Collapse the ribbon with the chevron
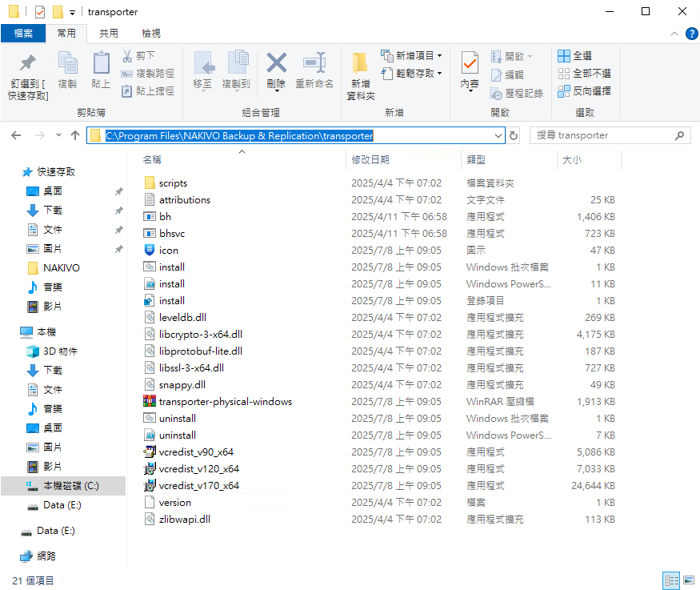700x590 pixels. coord(674,34)
